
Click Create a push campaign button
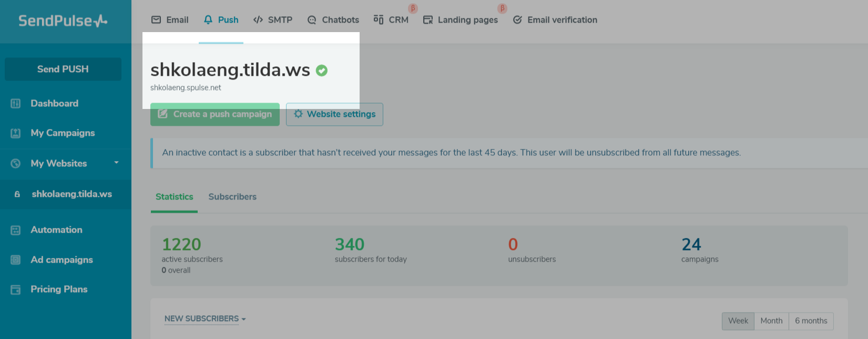pos(215,114)
